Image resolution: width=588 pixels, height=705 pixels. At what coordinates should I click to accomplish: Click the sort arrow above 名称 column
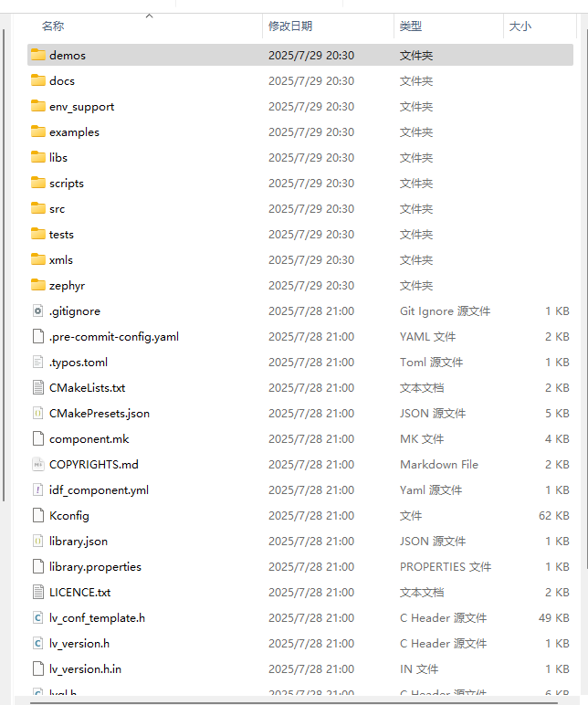point(150,16)
